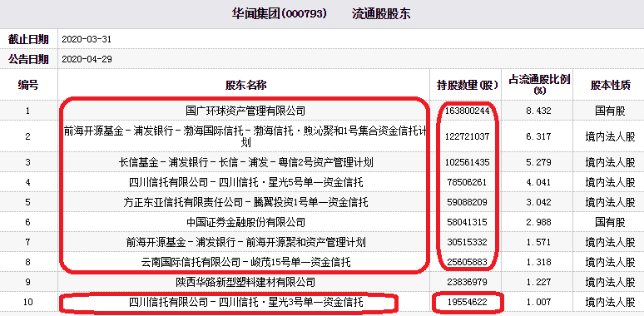This screenshot has height=316, width=644.
Task: Click the title 华闻集团(000793)
Action: 280,14
